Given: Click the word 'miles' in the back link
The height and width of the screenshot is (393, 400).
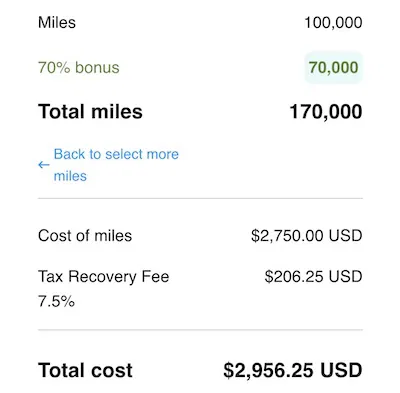Looking at the screenshot, I should coord(70,176).
